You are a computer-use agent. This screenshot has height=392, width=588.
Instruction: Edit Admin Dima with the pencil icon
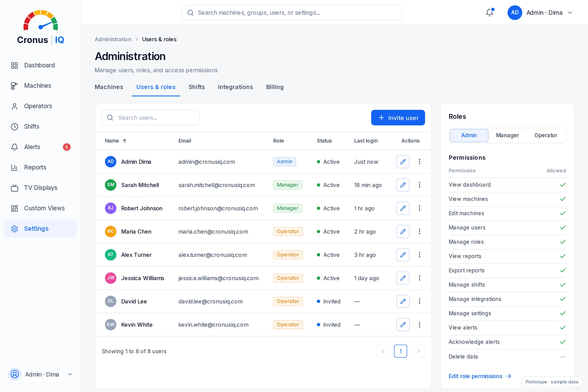pyautogui.click(x=403, y=162)
